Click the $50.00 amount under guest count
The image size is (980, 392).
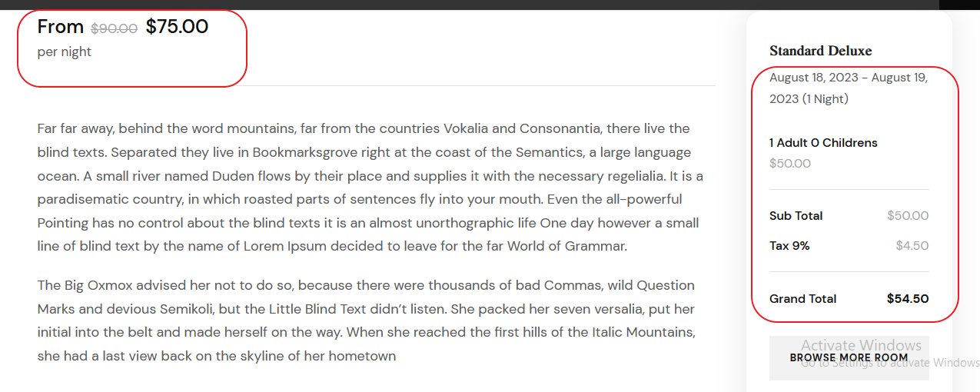(x=790, y=163)
